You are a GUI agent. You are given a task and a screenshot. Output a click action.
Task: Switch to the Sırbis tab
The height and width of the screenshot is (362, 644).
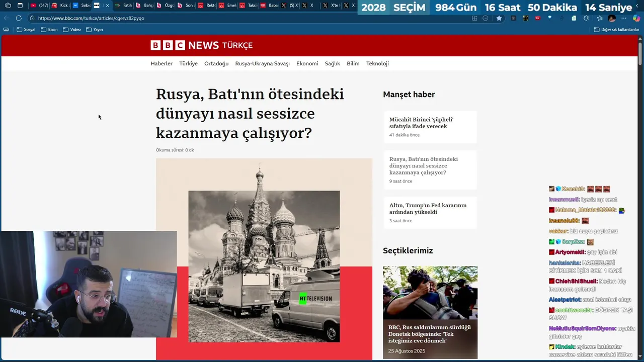[81, 6]
